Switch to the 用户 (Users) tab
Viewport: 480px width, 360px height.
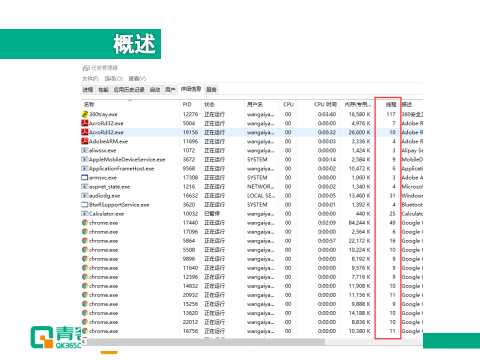pos(170,89)
